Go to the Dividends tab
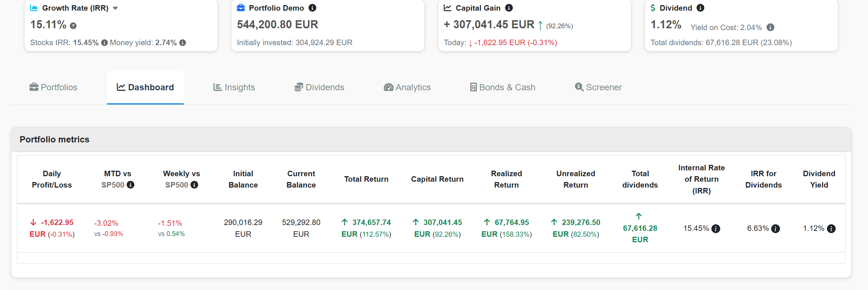The height and width of the screenshot is (290, 868). (x=319, y=87)
